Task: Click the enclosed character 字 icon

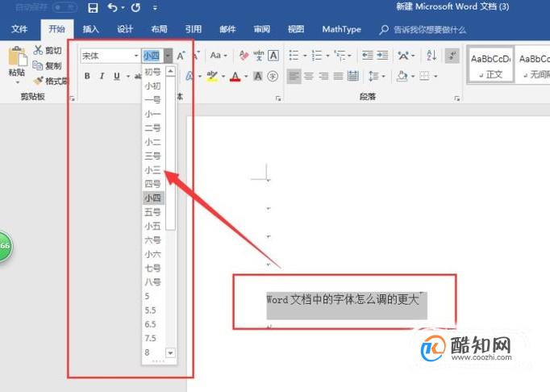Action: click(273, 76)
